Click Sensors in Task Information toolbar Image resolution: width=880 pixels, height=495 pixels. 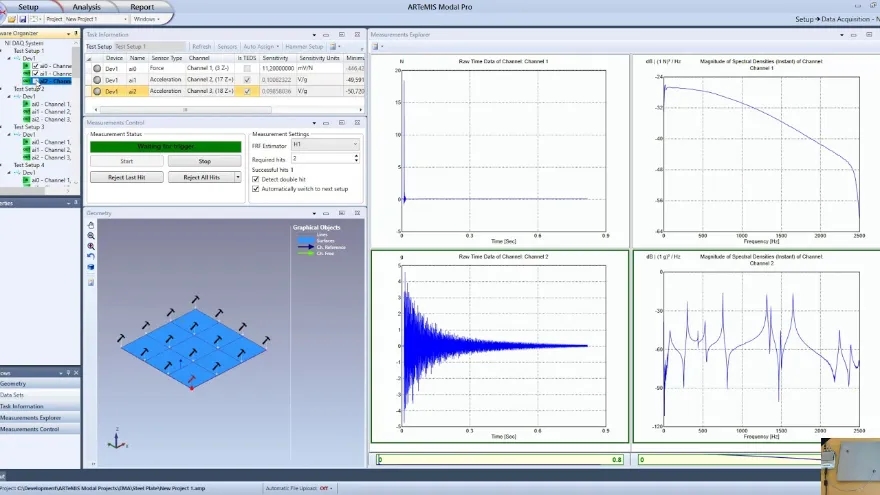(227, 47)
